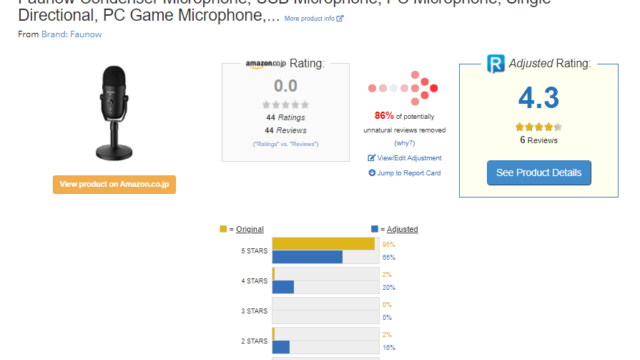Open View/Edit Adjustment link
The height and width of the screenshot is (360, 640).
click(x=409, y=158)
